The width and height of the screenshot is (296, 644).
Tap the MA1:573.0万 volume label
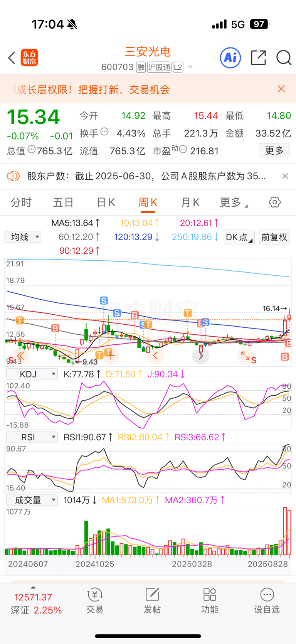[131, 500]
